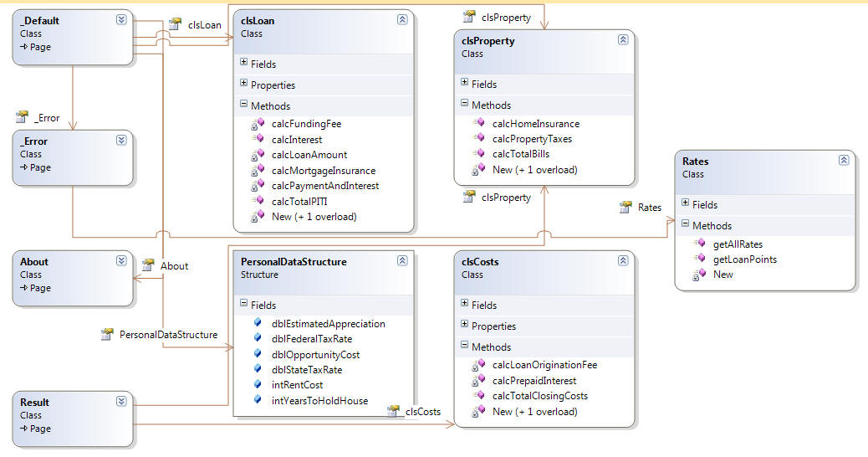868x457 pixels.
Task: Collapse Methods section in clsLoan
Action: click(x=243, y=104)
